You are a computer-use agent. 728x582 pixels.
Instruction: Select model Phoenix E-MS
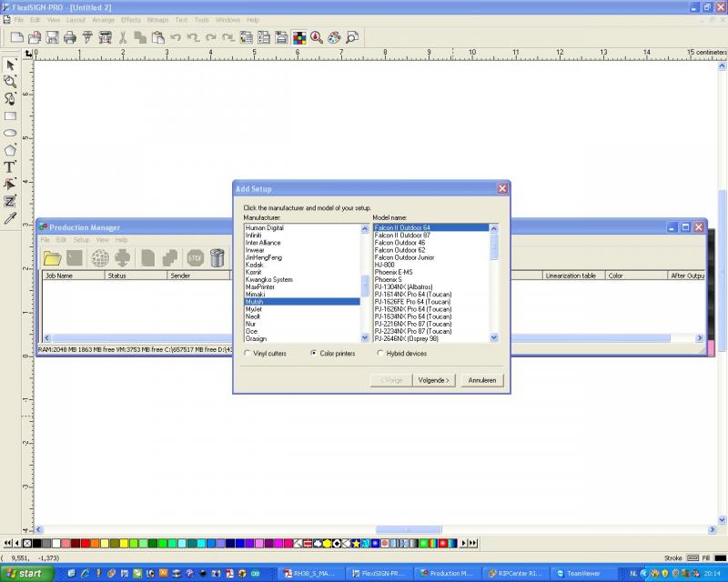pyautogui.click(x=430, y=272)
